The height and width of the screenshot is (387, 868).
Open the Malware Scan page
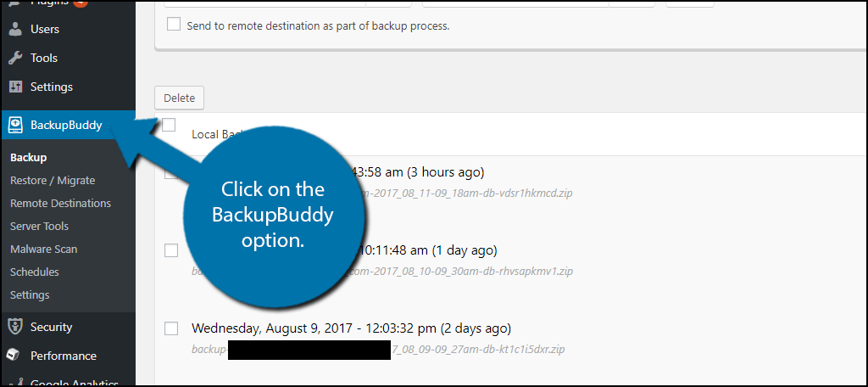coord(44,249)
